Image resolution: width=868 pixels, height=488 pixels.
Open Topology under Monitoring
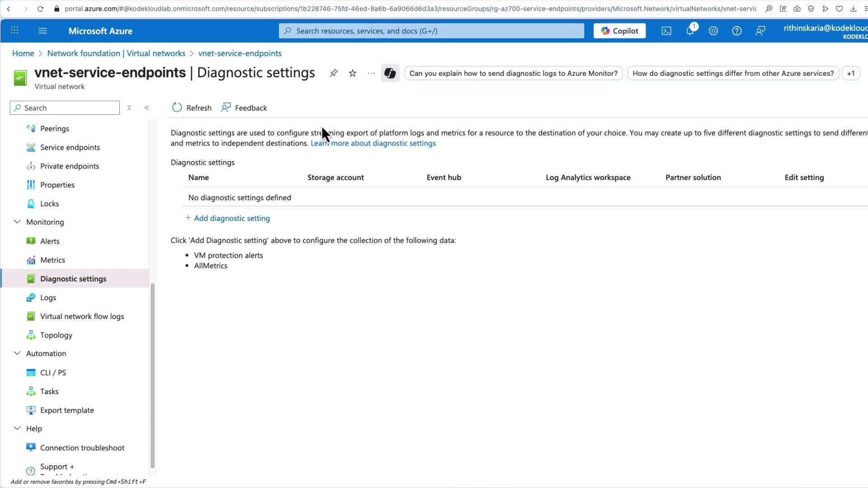coord(56,335)
